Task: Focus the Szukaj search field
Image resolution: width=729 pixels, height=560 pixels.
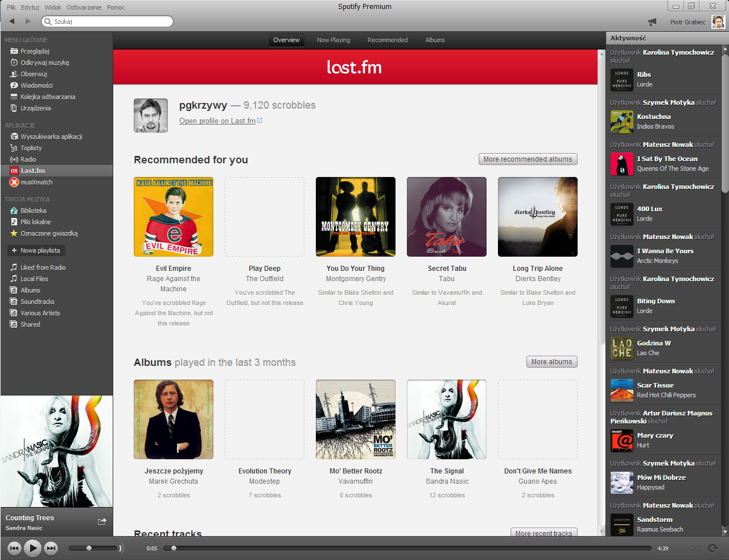Action: (x=107, y=22)
